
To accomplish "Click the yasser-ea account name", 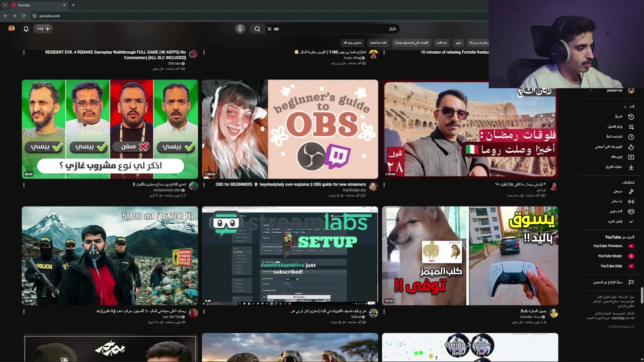I will pyautogui.click(x=614, y=90).
